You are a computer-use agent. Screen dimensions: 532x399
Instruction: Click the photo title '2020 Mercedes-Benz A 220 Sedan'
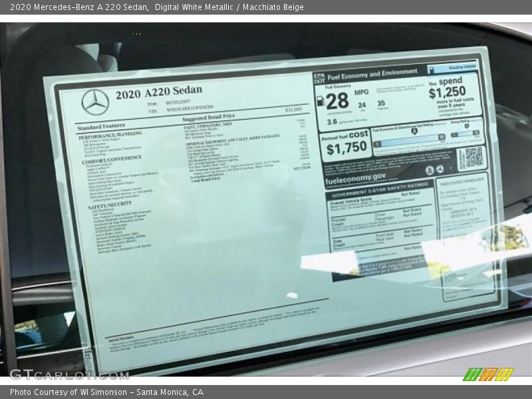pos(79,7)
